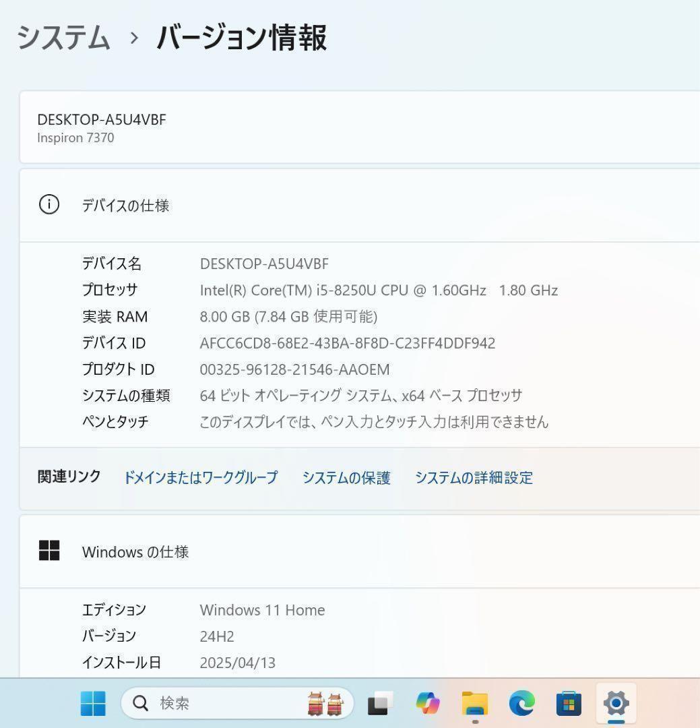
Task: Open システムの詳細設定
Action: click(x=474, y=477)
